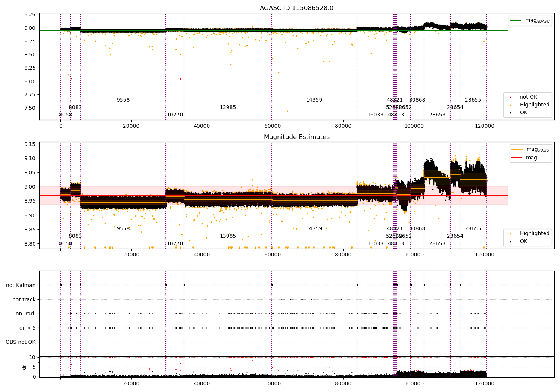Click y-axis tick 8.80 on middle plot
Screen dimensions: 560x392
29,244
